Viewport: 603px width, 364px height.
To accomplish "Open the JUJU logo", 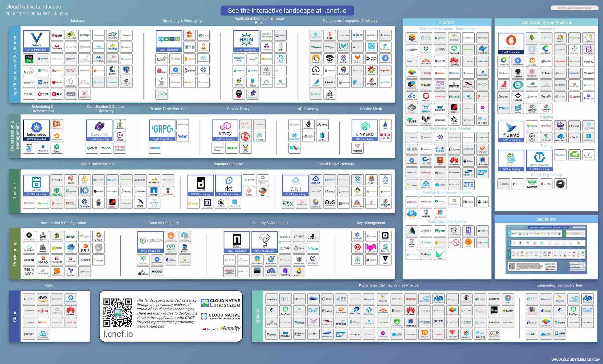I will [85, 248].
